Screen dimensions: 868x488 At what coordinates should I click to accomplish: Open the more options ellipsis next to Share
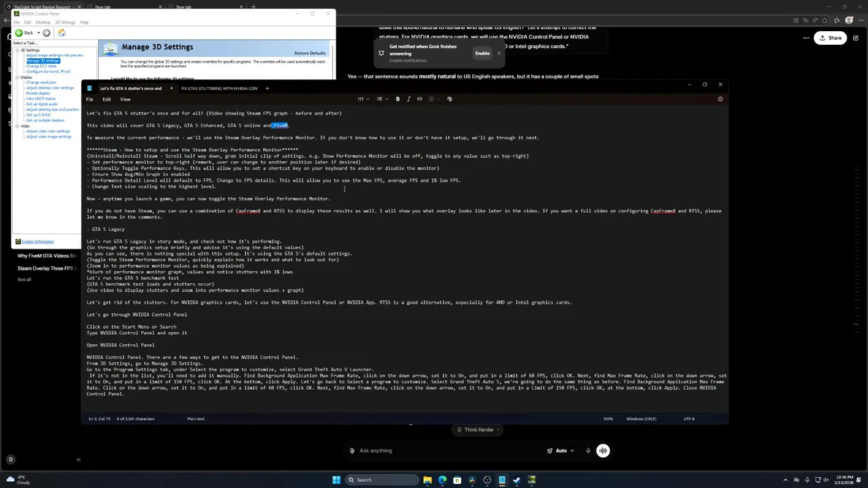pos(806,38)
